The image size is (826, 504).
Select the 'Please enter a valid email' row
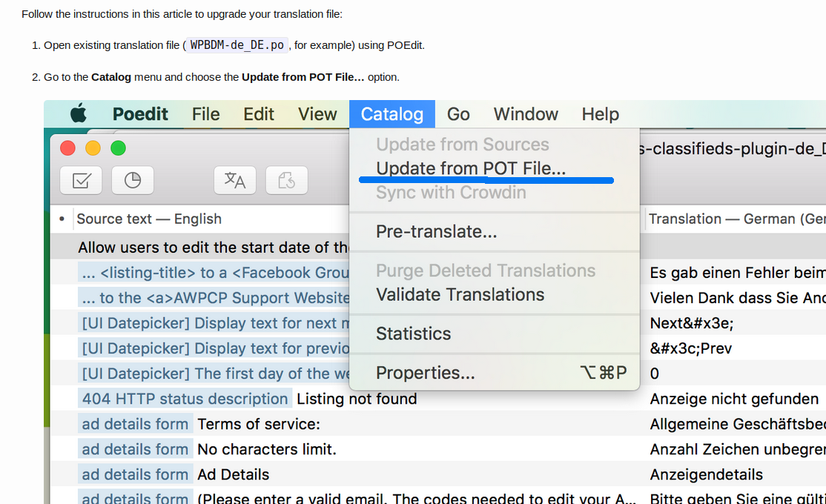416,498
